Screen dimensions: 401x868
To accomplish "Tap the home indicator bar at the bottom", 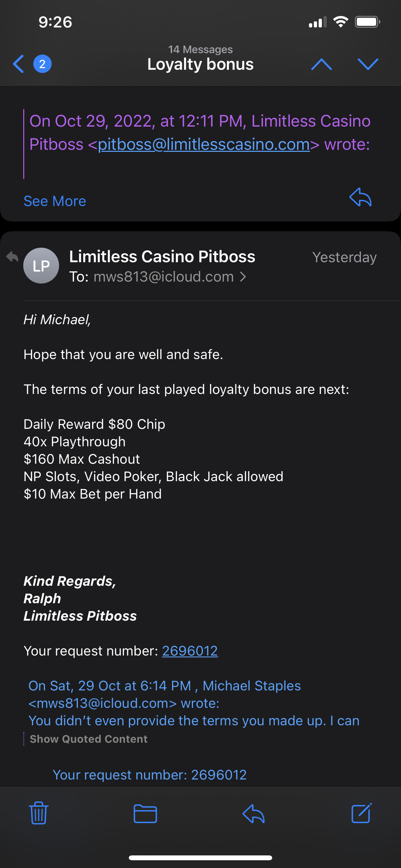I will [x=200, y=858].
